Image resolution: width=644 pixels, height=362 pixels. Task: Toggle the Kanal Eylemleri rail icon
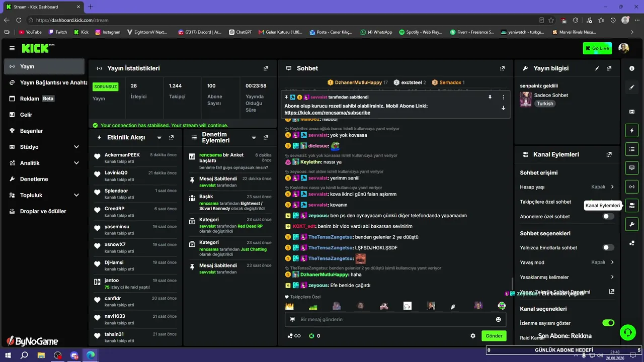632,205
